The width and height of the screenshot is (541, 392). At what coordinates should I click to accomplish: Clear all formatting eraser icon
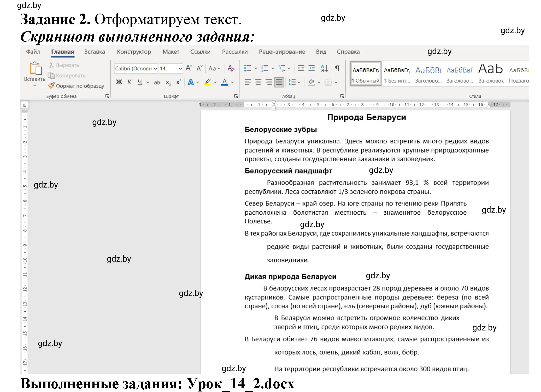pos(231,68)
